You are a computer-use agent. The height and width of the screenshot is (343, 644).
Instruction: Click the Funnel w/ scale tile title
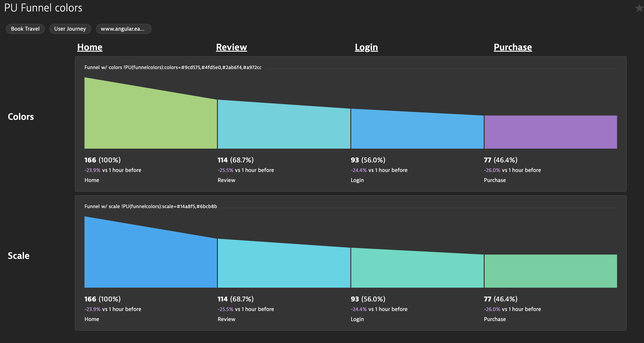pos(151,206)
